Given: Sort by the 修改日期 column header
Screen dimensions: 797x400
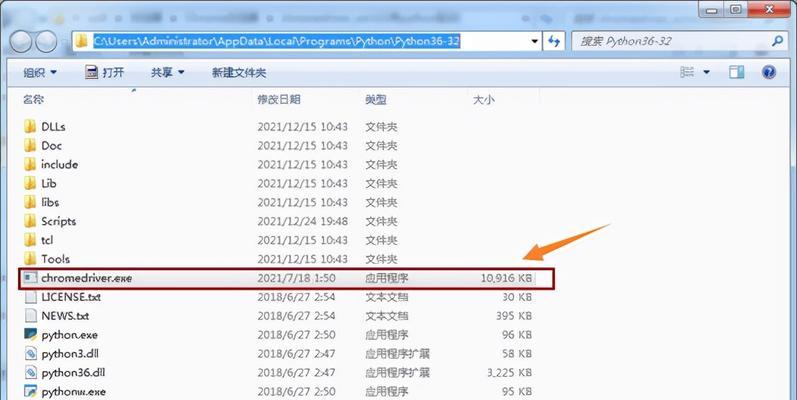Looking at the screenshot, I should click(x=279, y=100).
